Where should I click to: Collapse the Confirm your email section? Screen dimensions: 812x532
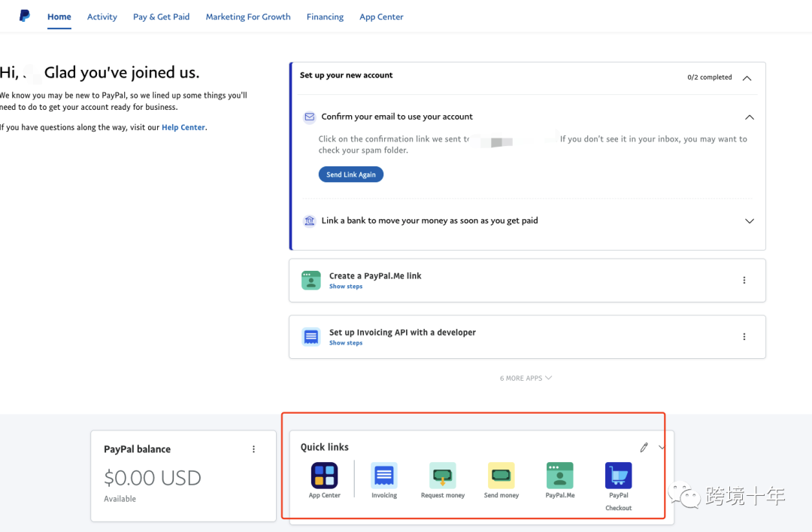[x=750, y=117]
